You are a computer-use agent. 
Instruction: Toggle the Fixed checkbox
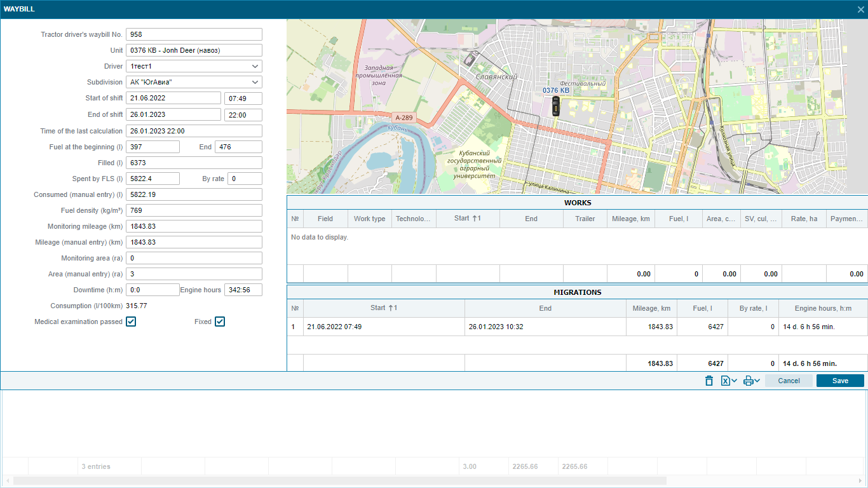220,322
